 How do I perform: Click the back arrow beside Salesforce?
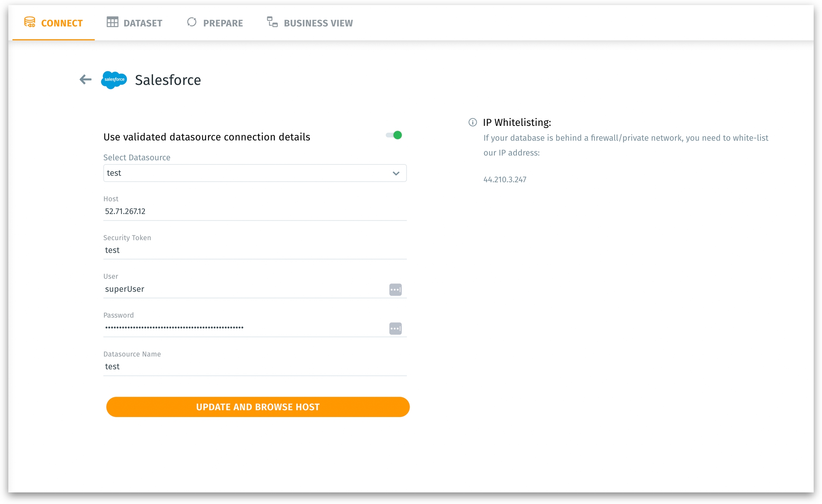[85, 80]
